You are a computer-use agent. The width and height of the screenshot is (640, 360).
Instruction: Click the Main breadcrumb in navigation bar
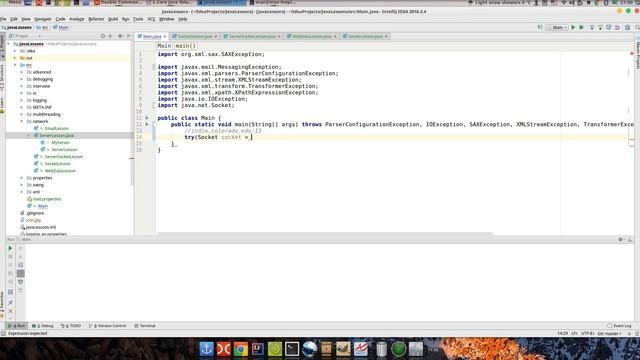point(61,27)
